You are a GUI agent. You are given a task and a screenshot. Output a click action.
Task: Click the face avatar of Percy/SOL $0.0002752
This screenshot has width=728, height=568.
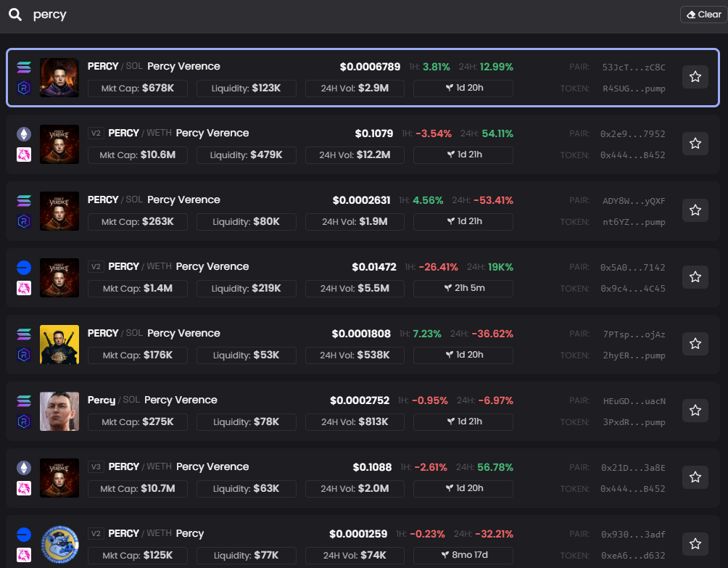(59, 411)
